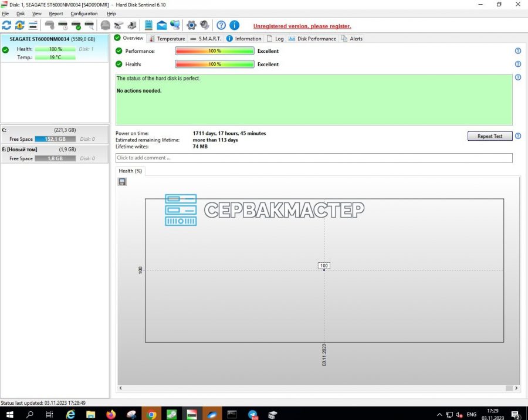528x420 pixels.
Task: Click the C: free space 152,1 GB bar
Action: pos(55,139)
